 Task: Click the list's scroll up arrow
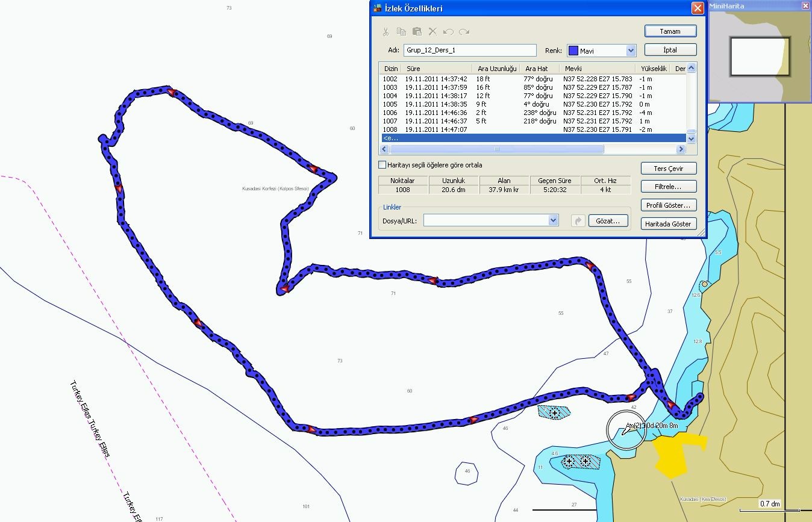pyautogui.click(x=691, y=68)
